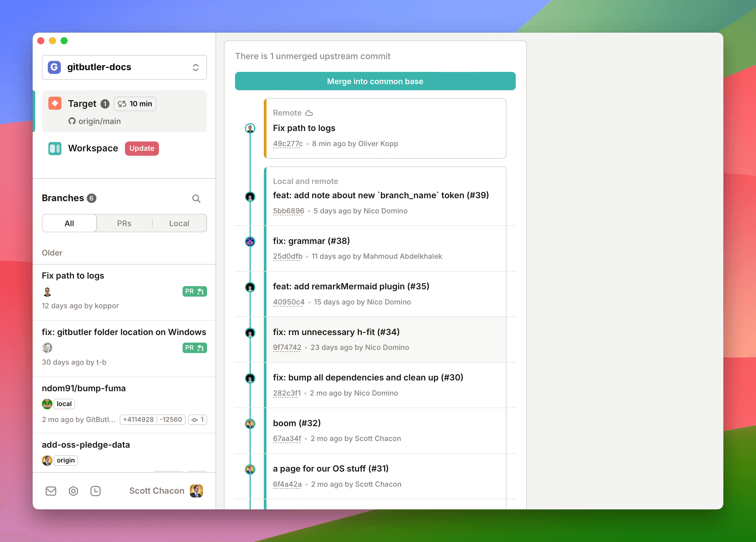
Task: Click the Remote cloud icon
Action: click(x=309, y=113)
